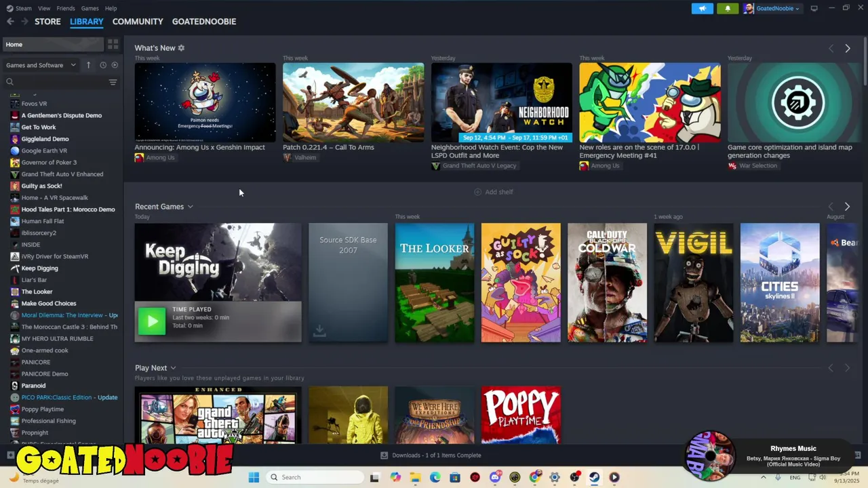Click the Steam icon in taskbar
The height and width of the screenshot is (488, 868).
point(594,477)
